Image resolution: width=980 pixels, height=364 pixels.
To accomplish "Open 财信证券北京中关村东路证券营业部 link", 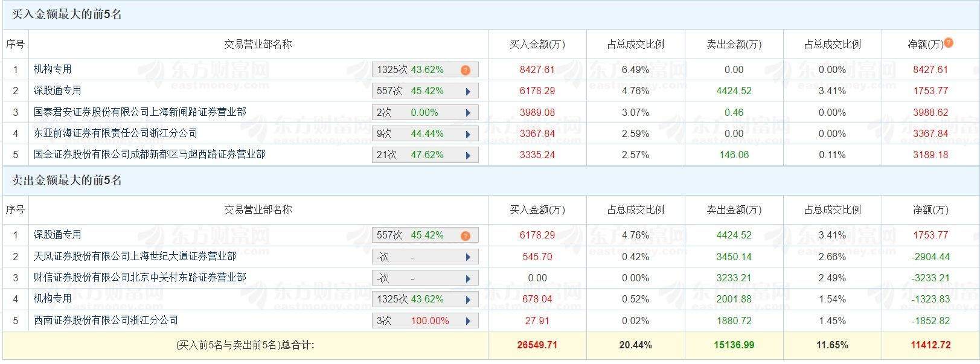I will 139,278.
